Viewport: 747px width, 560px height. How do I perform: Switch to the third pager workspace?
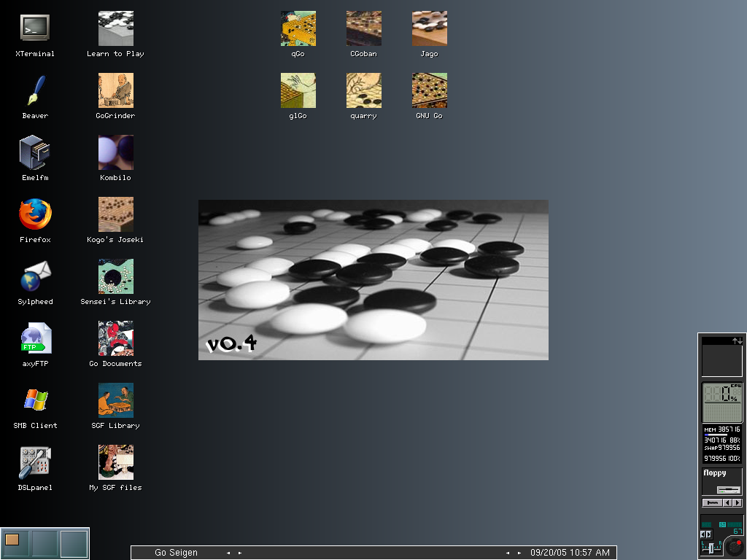pyautogui.click(x=74, y=543)
